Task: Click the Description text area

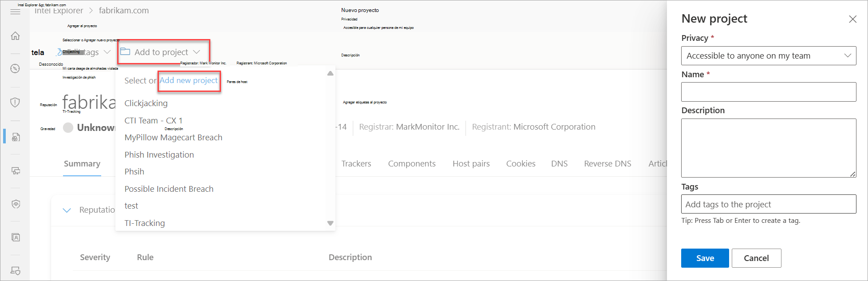Action: pos(769,148)
